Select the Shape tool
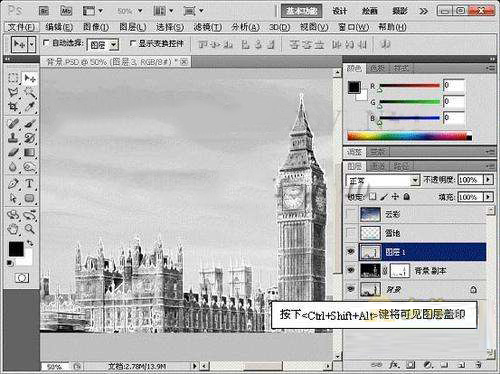500x374 pixels. (30, 198)
